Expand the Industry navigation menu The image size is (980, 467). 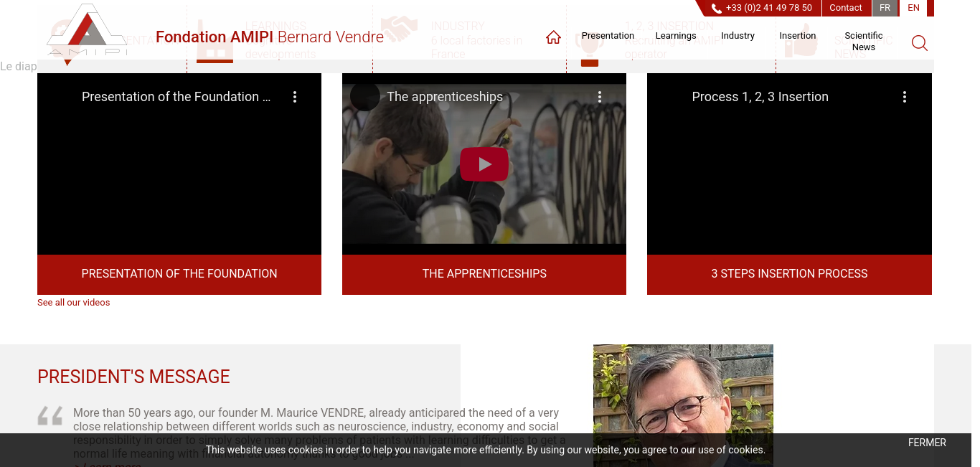(738, 36)
